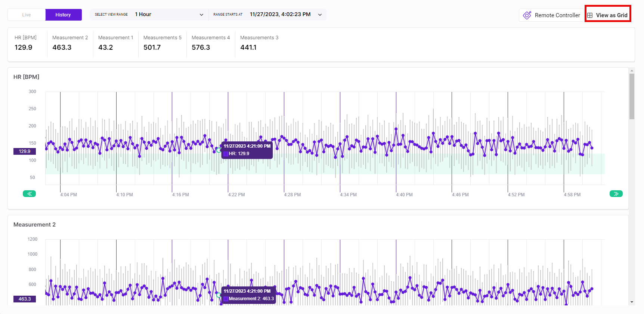Click the HR chart 129.9 axis value label
Viewport: 644px width, 314px height.
click(25, 151)
